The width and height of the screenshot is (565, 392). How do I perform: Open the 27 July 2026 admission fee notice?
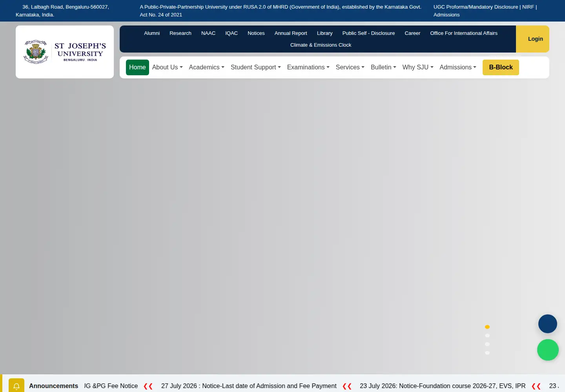(x=249, y=386)
